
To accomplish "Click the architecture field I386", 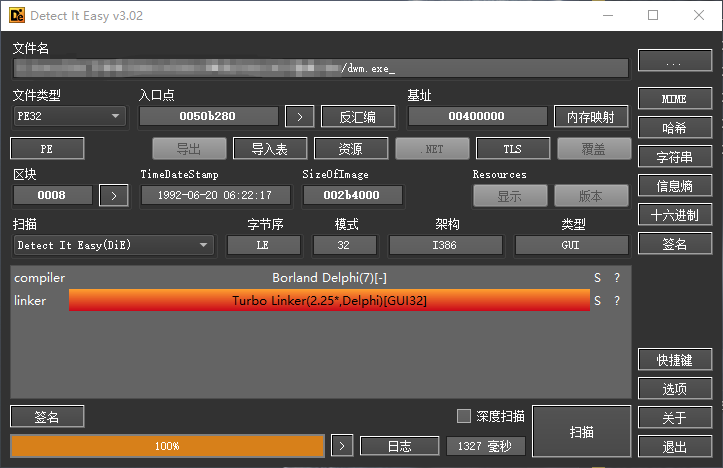I will click(x=445, y=245).
